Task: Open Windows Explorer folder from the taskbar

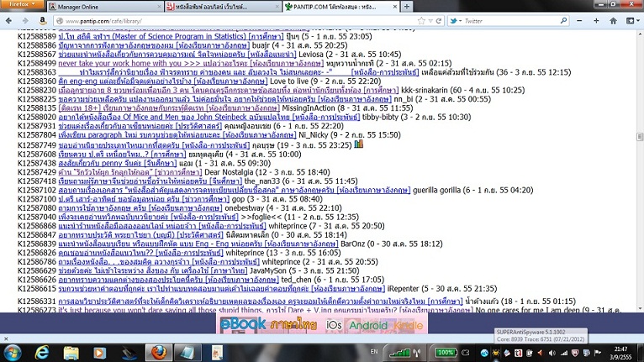Action: point(71,353)
